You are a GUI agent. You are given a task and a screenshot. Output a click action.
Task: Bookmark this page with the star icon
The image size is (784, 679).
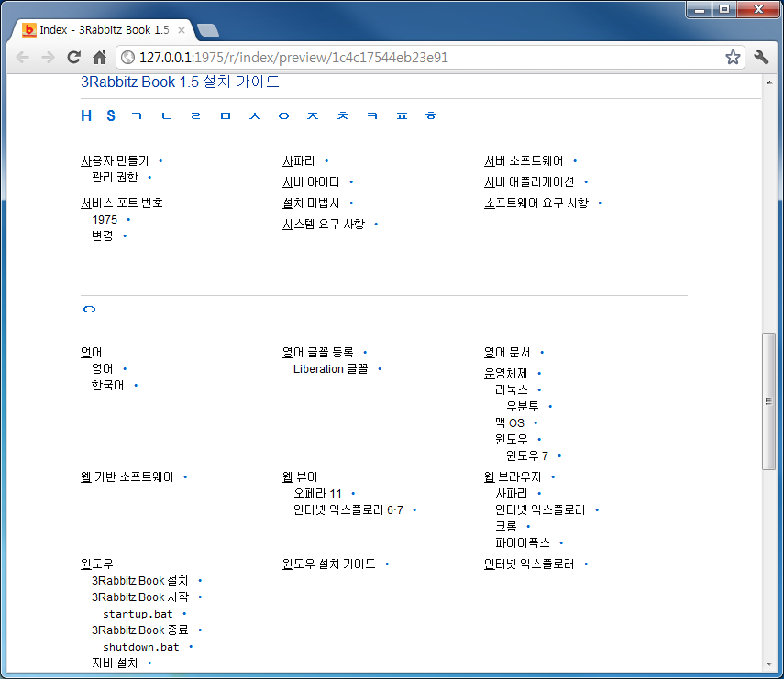pyautogui.click(x=733, y=57)
